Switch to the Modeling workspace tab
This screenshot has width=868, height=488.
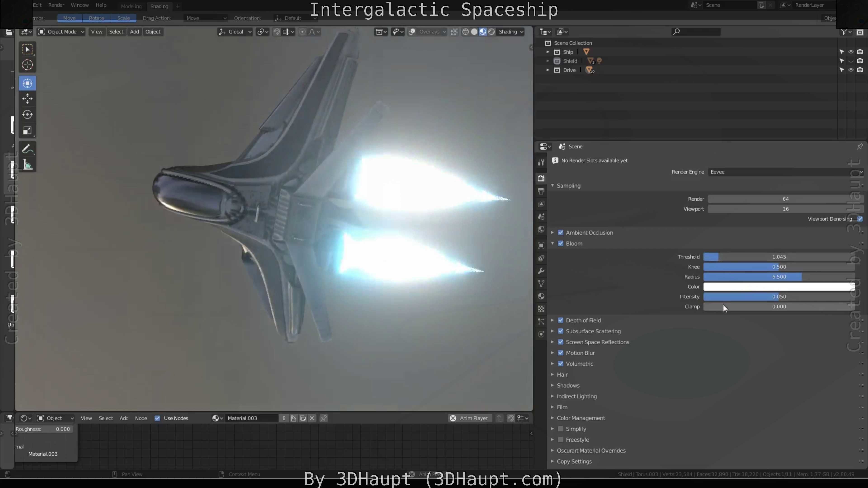pyautogui.click(x=131, y=6)
